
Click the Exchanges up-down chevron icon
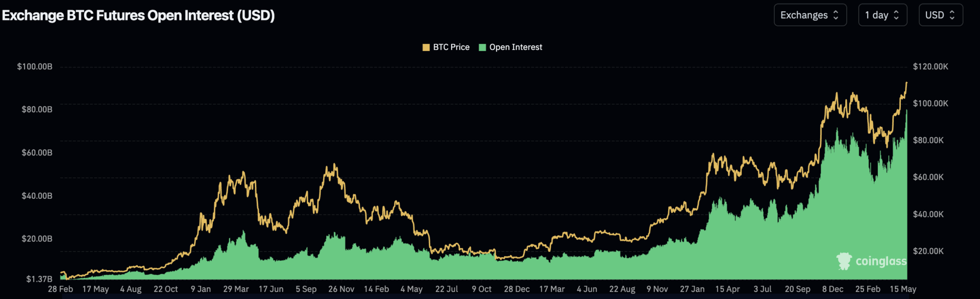[x=836, y=15]
